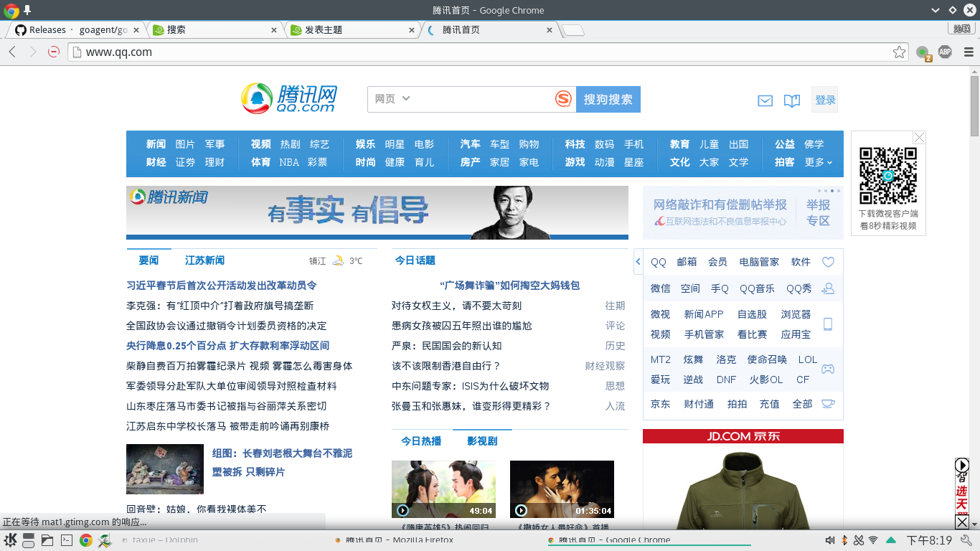Open the book-shaped navigation icon
This screenshot has height=551, width=980.
(x=792, y=100)
